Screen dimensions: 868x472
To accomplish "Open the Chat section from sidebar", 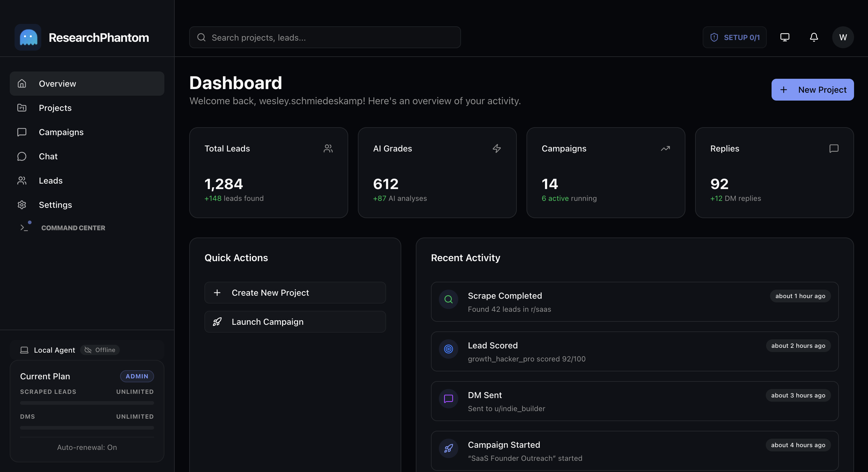I will [x=48, y=156].
